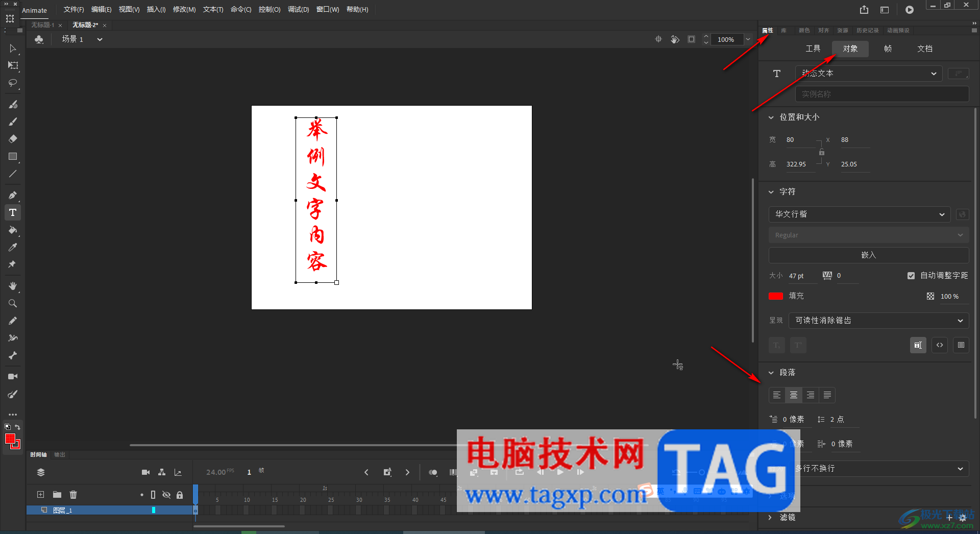Screen dimensions: 980x534
Task: Open the Regular font style dropdown
Action: (869, 235)
